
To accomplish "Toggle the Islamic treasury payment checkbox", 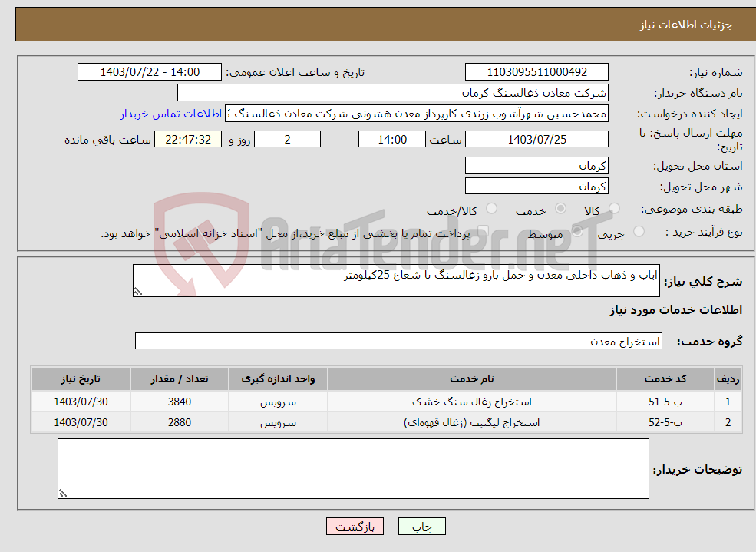I will pyautogui.click(x=483, y=231).
